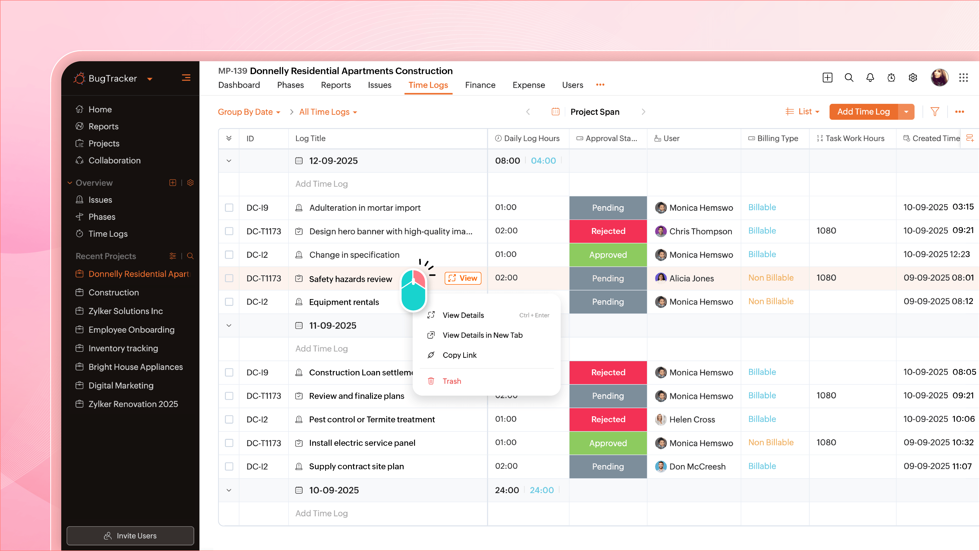Viewport: 980px width, 551px height.
Task: Open the apps grid icon top right
Action: pyautogui.click(x=964, y=78)
